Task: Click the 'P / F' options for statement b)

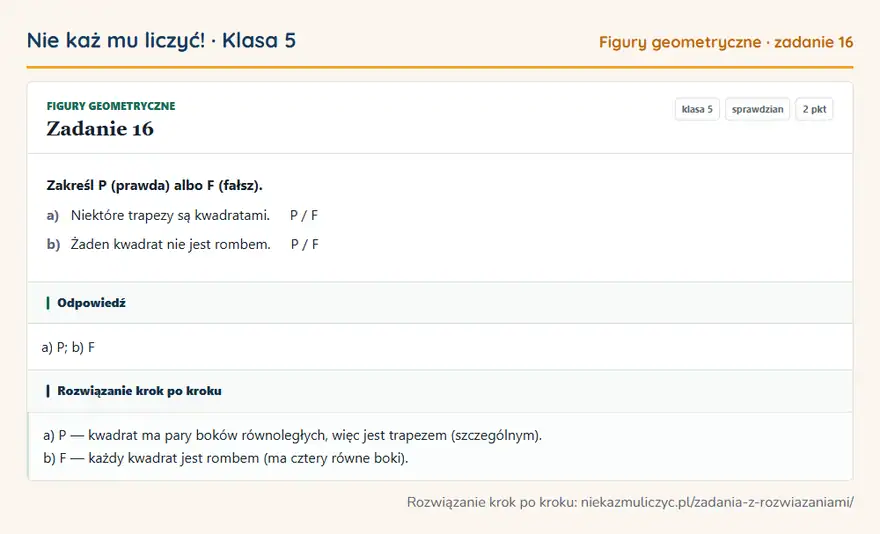Action: click(x=305, y=244)
